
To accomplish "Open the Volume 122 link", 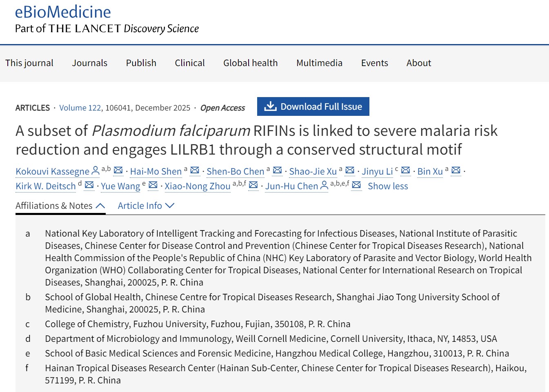I will (x=80, y=108).
